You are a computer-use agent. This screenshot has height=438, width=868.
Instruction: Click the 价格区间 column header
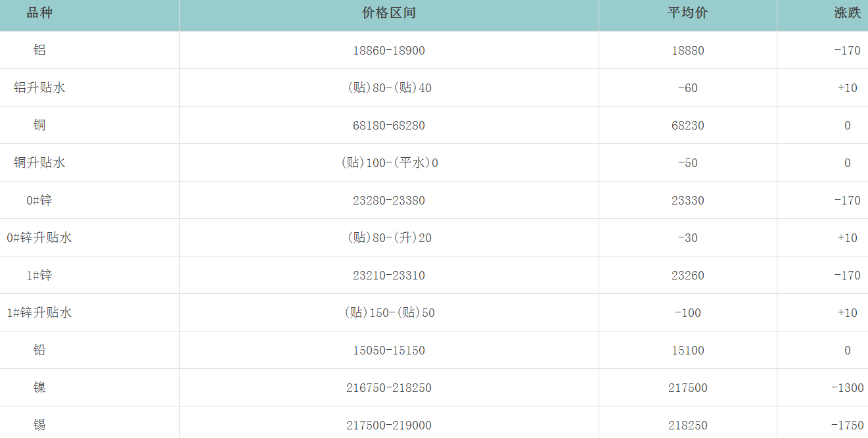click(388, 13)
